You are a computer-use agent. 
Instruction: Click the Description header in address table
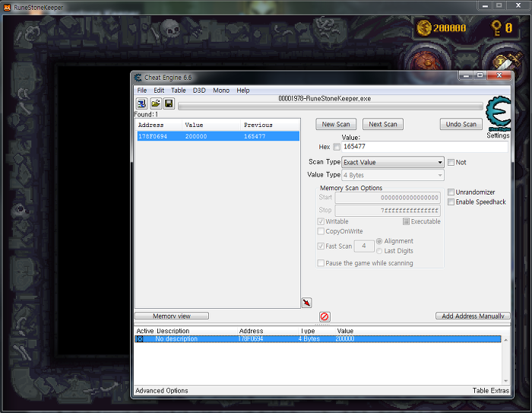click(173, 331)
